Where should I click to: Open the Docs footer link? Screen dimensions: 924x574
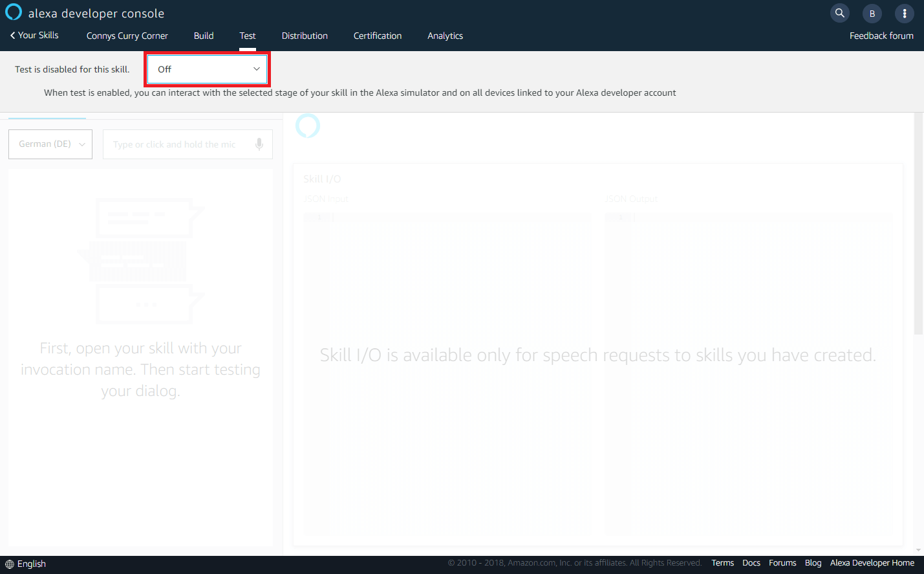point(751,563)
